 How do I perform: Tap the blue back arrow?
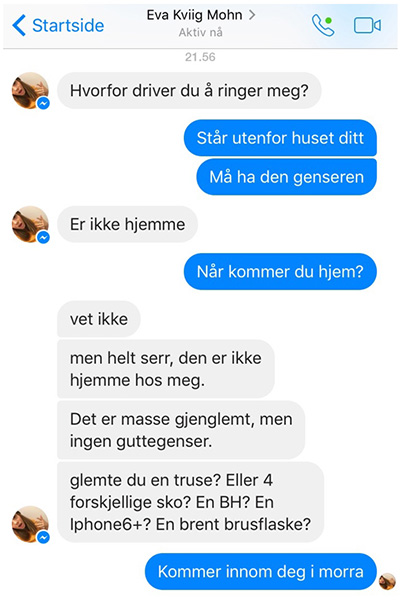[19, 26]
